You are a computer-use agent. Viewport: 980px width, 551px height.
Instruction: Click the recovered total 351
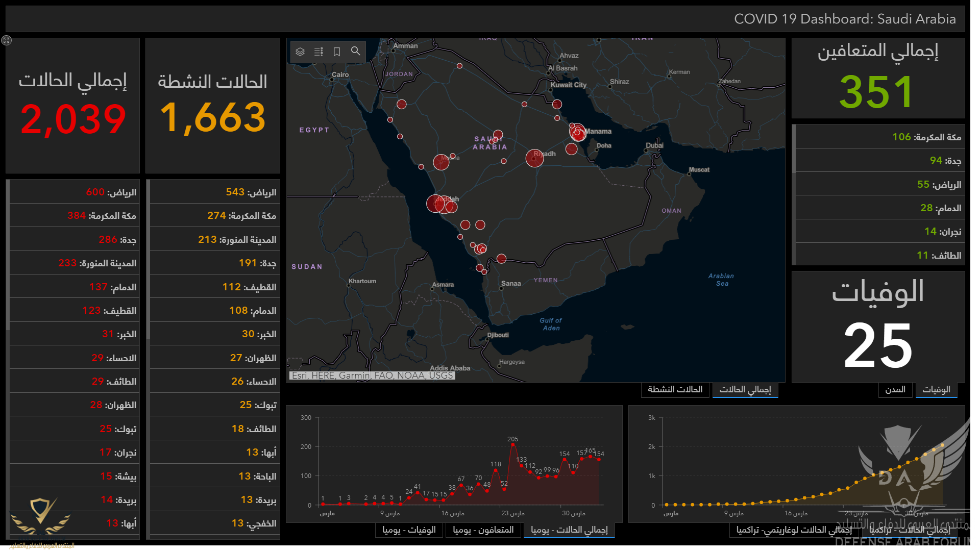[x=877, y=92]
